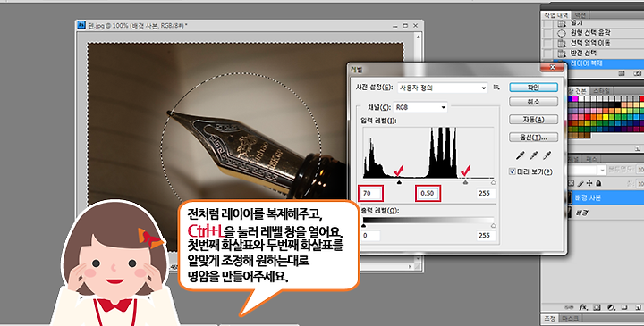The height and width of the screenshot is (326, 644).
Task: Set history brush source beside 반전 선택
Action: (547, 54)
